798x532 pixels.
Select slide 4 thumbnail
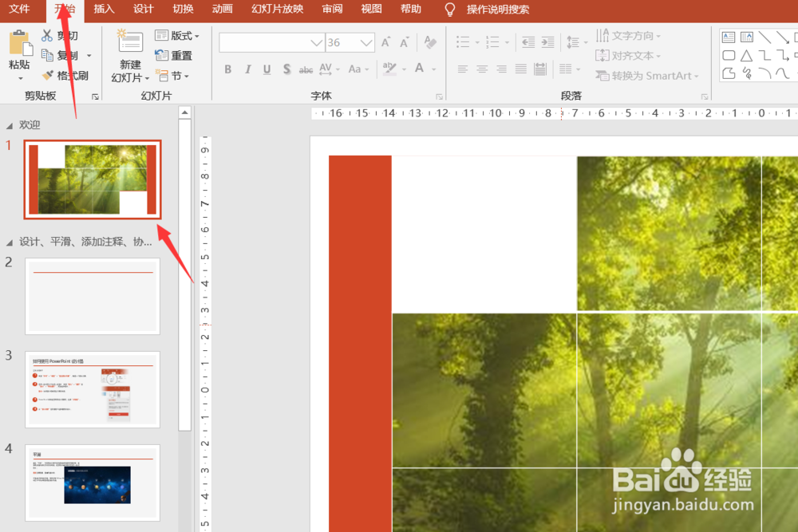click(x=93, y=483)
